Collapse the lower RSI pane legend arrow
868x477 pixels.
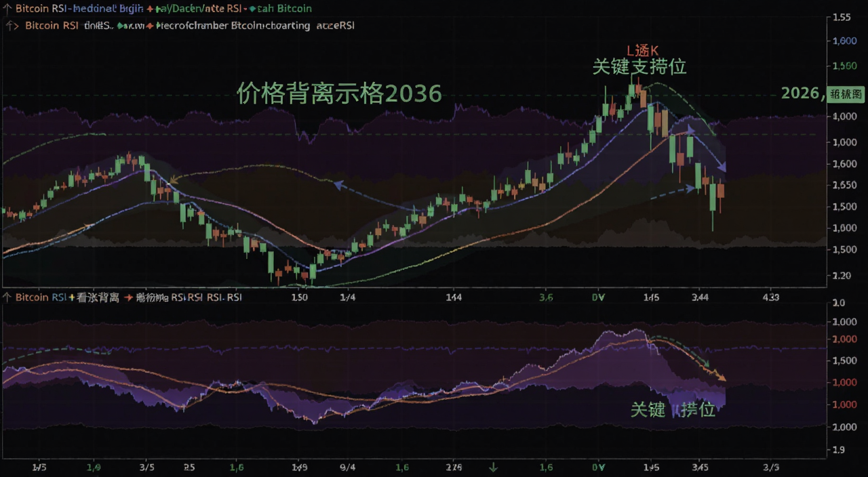[x=7, y=297]
